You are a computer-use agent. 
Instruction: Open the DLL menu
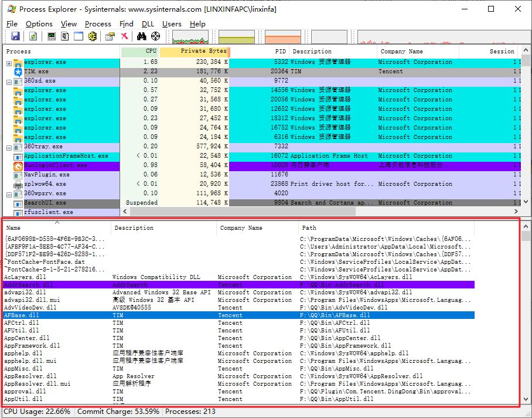(148, 24)
